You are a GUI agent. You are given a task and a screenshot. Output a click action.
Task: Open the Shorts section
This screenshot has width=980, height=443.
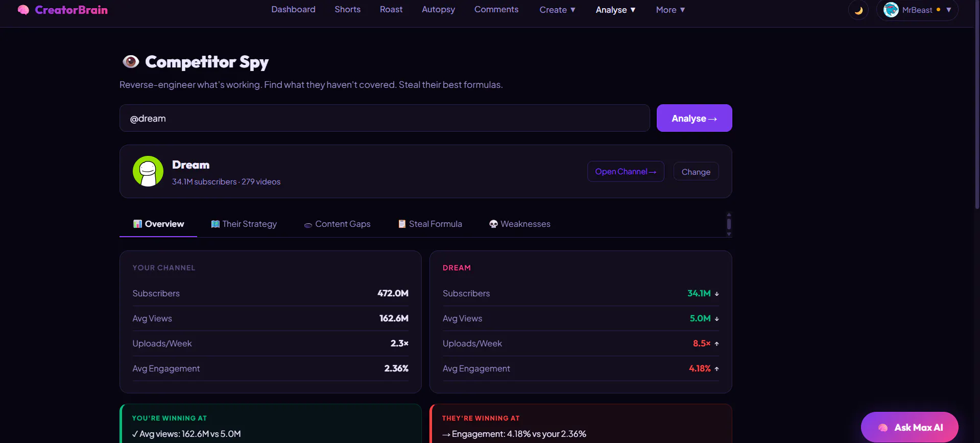(x=347, y=10)
